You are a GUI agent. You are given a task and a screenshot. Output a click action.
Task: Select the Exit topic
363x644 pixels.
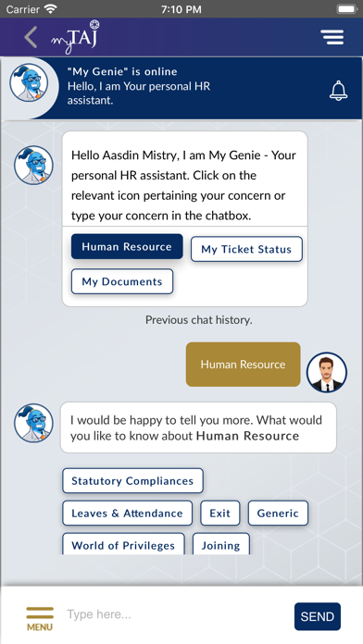[220, 513]
